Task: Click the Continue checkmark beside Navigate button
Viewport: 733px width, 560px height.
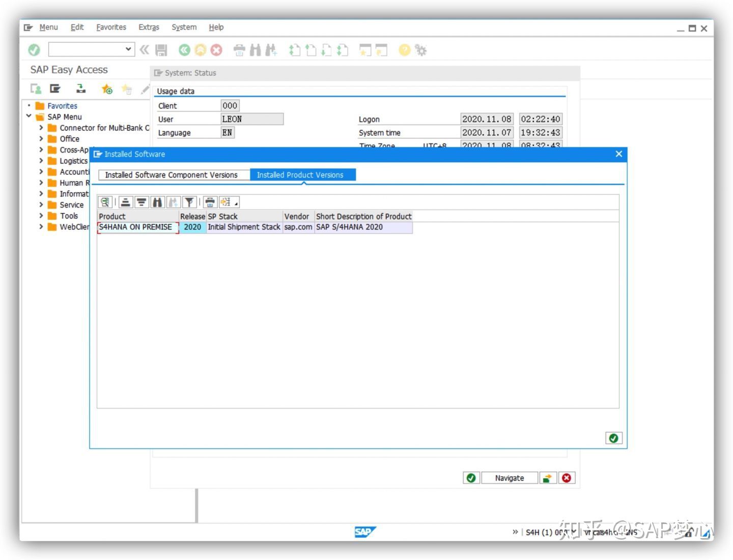Action: tap(471, 478)
